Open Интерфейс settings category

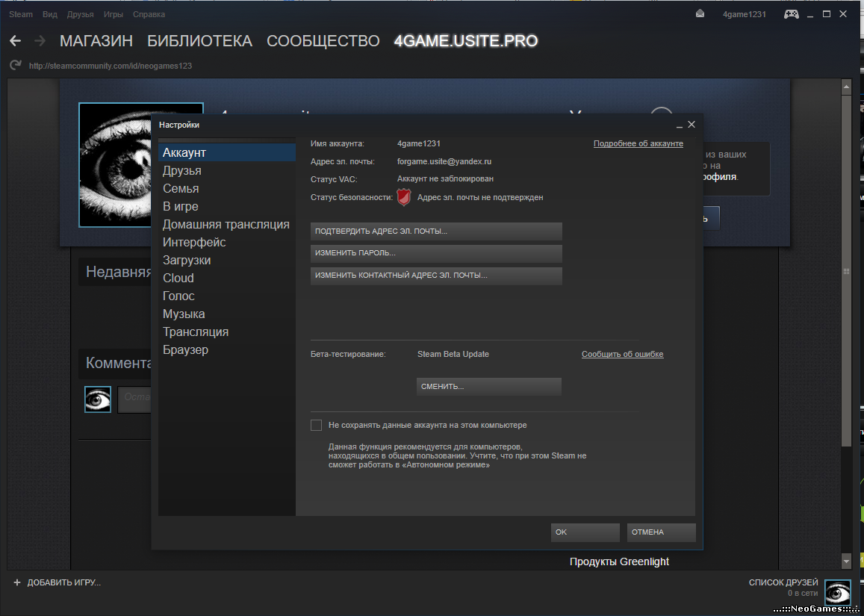point(227,243)
